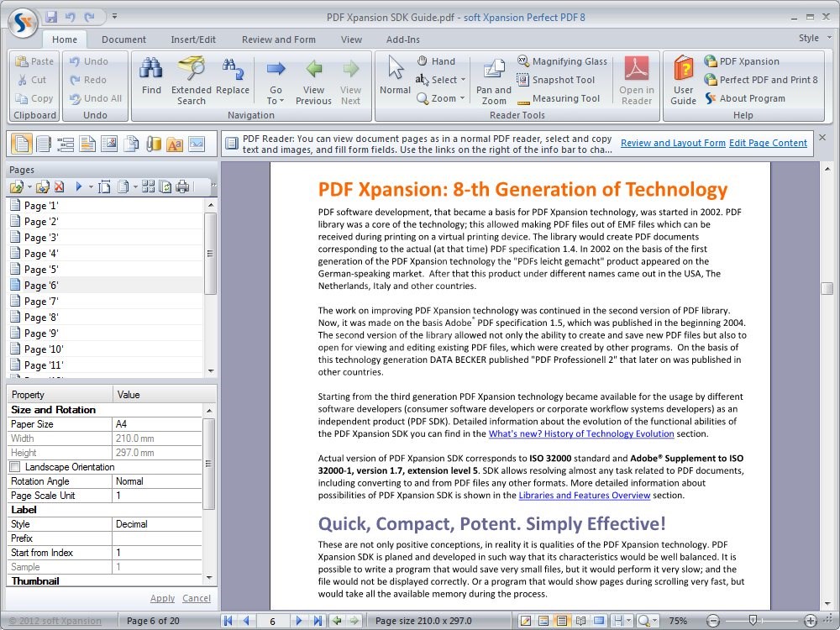Open Pan and Zoom tool

click(493, 81)
